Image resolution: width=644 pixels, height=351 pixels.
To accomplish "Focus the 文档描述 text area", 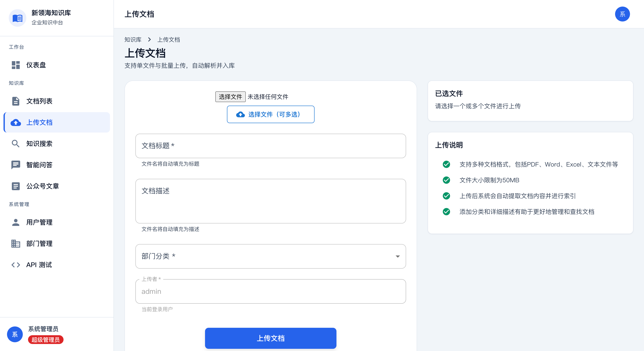I will tap(271, 201).
